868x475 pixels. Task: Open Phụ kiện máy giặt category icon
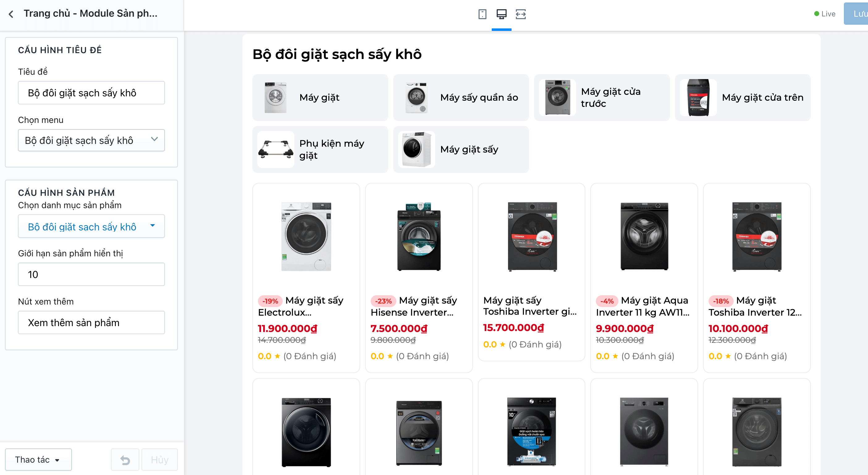pos(276,149)
